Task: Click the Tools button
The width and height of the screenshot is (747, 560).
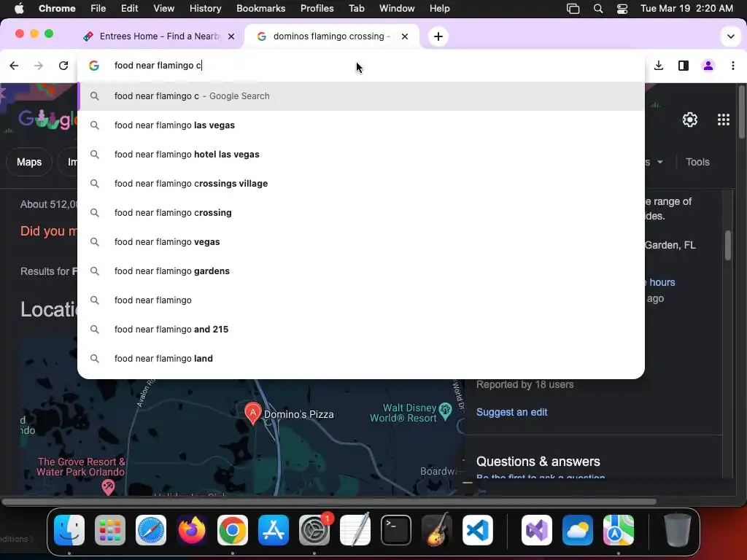Action: [x=697, y=162]
